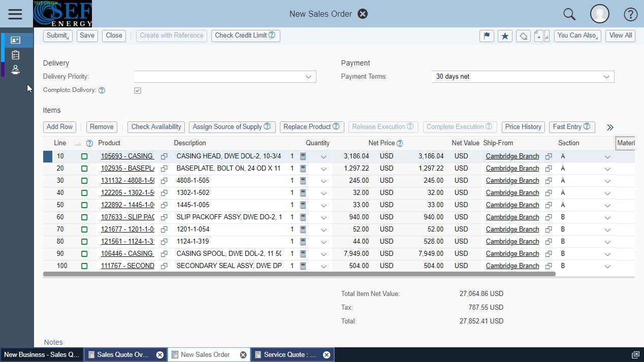Select the clipboard sidebar icon

click(x=15, y=55)
